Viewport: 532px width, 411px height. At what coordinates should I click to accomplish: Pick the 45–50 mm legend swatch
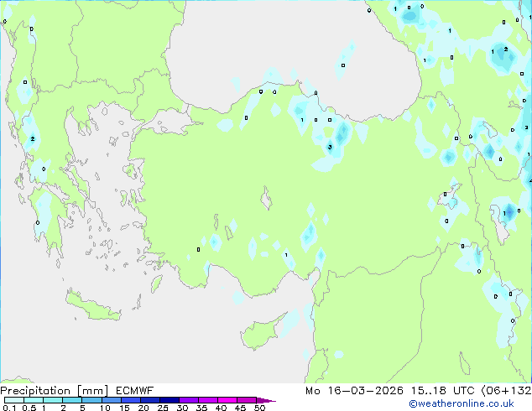pos(247,400)
